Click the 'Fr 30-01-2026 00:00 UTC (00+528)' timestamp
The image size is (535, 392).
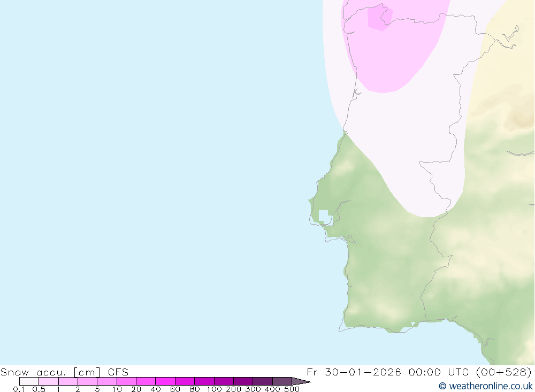pyautogui.click(x=419, y=372)
